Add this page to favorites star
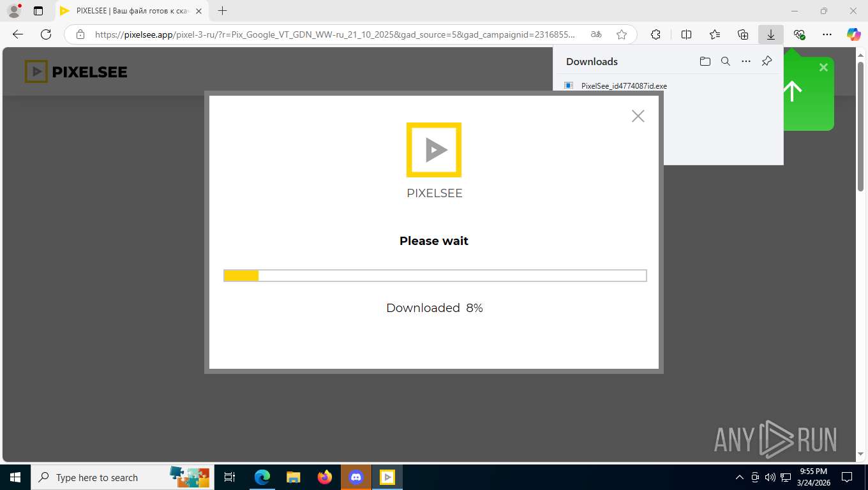 622,34
